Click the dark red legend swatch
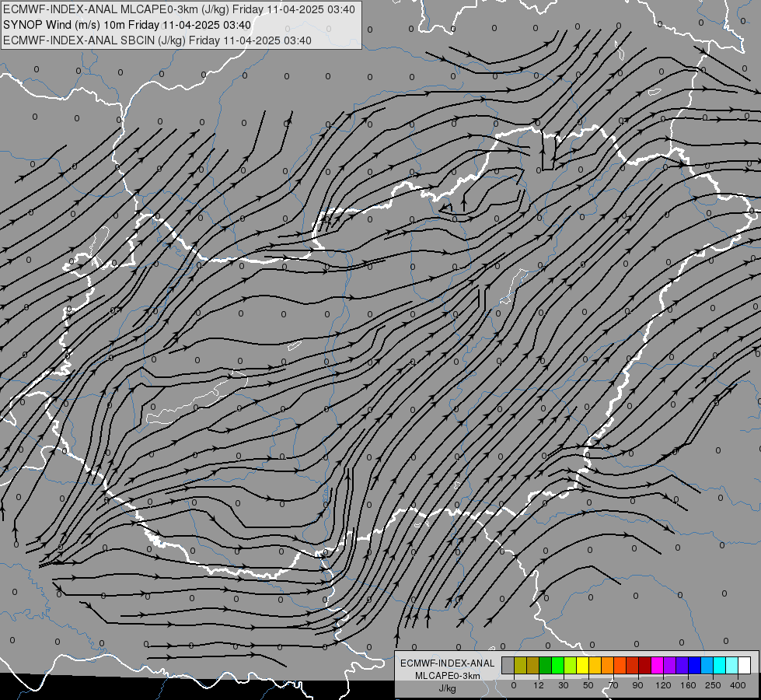This screenshot has height=700, width=761. (x=645, y=665)
